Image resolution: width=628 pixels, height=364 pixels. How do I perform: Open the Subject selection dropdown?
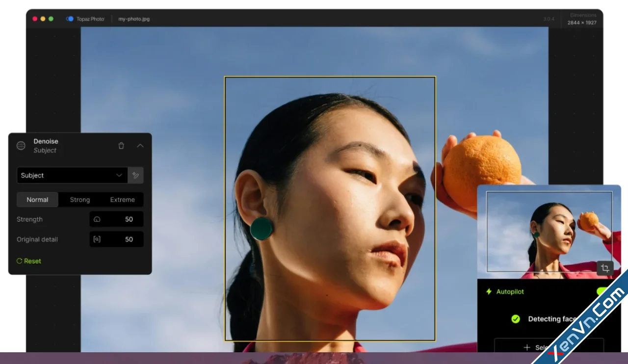coord(72,175)
